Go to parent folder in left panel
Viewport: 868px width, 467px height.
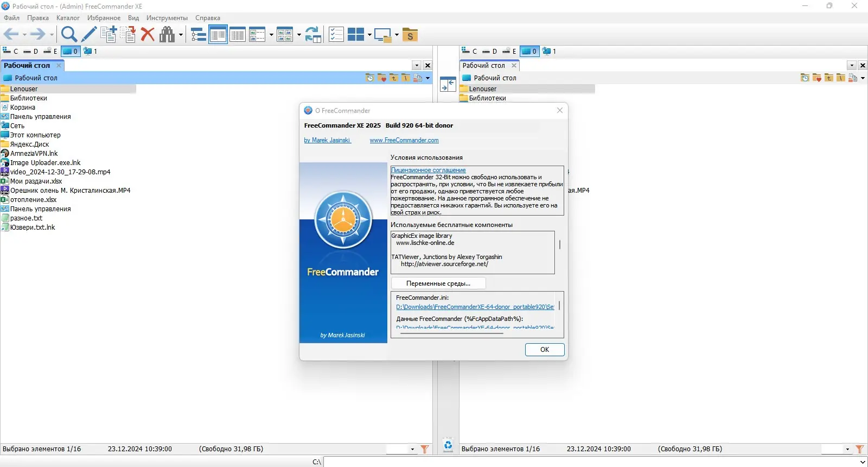[394, 78]
